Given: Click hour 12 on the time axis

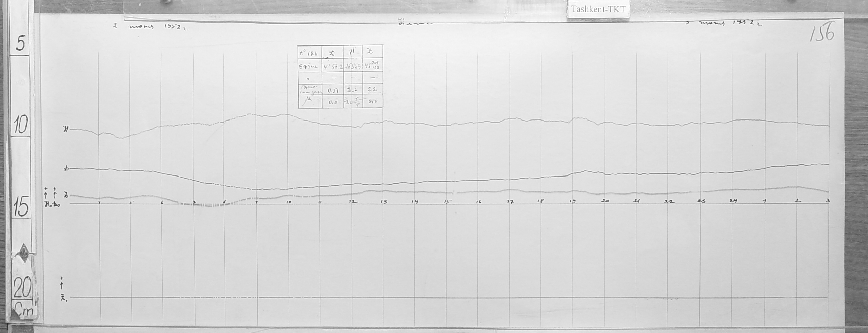Looking at the screenshot, I should [353, 201].
